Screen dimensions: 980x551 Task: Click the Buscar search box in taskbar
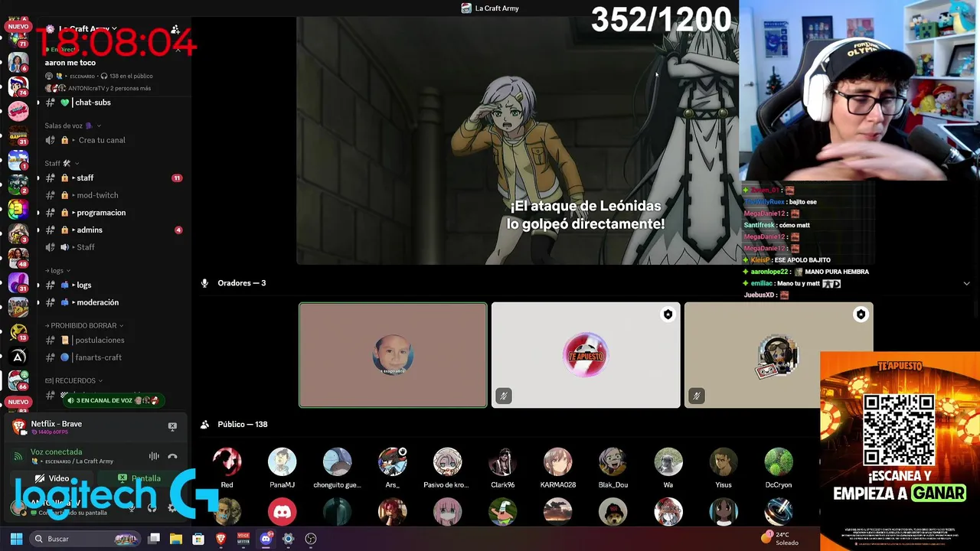(x=86, y=539)
